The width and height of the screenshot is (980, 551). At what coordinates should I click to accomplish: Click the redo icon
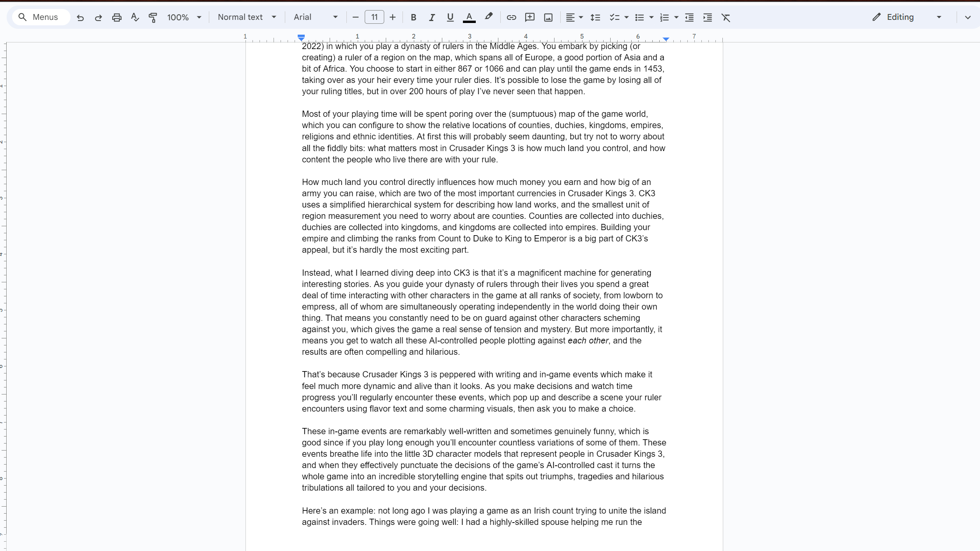point(98,17)
